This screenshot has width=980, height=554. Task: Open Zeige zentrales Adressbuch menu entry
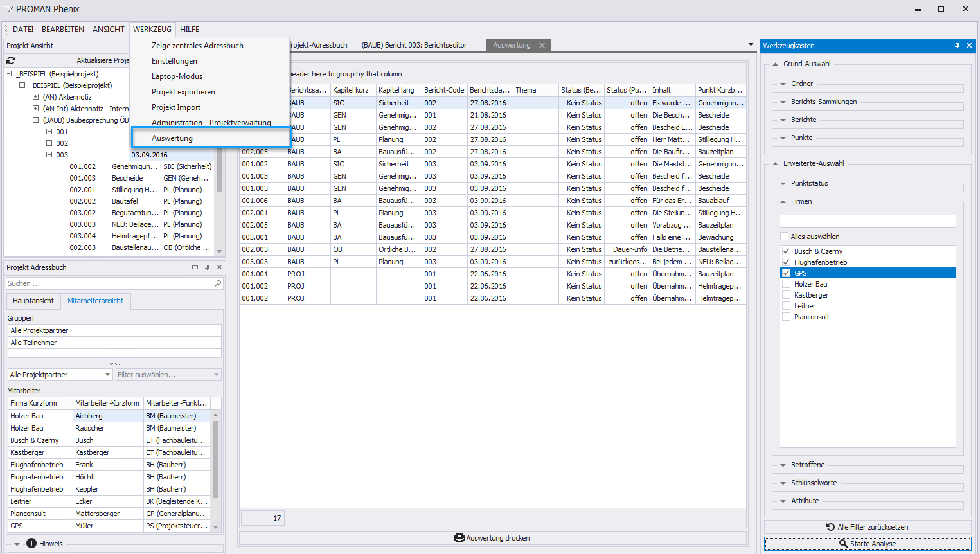click(x=209, y=46)
